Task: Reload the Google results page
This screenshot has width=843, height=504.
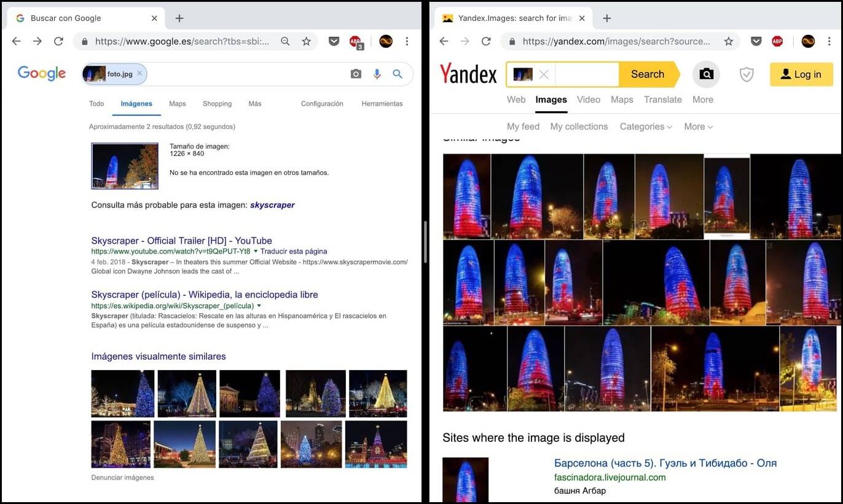Action: (58, 41)
